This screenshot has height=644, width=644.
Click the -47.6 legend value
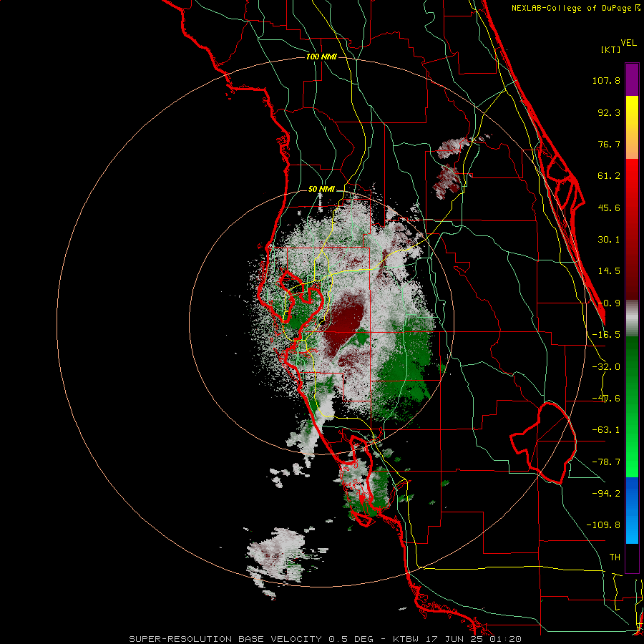coord(606,399)
